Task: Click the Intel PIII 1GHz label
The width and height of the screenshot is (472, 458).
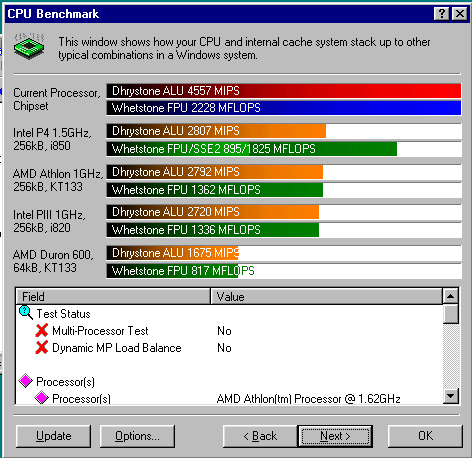Action: 49,221
